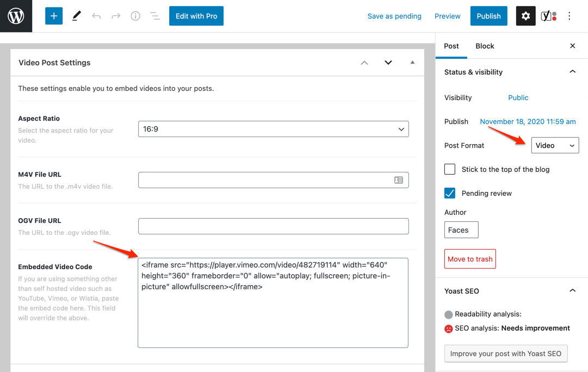Image resolution: width=588 pixels, height=372 pixels.
Task: Click the SEO analysis Needs improvement text
Action: click(x=512, y=328)
